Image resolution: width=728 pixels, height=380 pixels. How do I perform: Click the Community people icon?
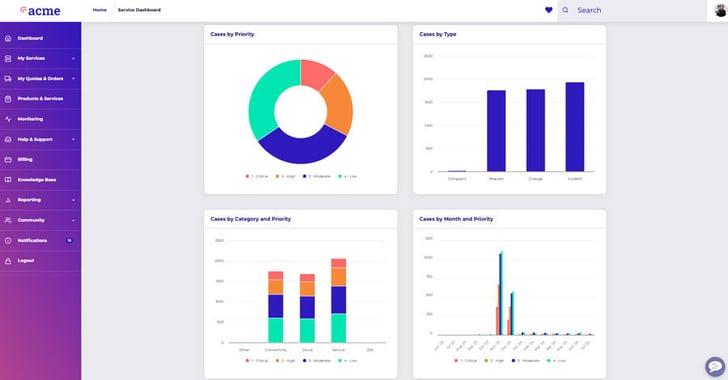(x=8, y=220)
